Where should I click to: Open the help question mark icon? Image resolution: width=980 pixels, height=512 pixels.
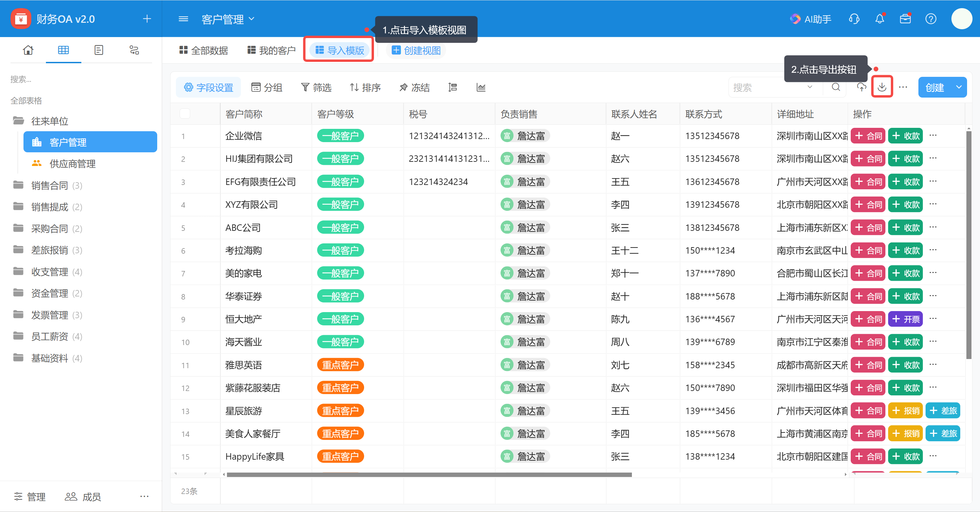tap(931, 19)
